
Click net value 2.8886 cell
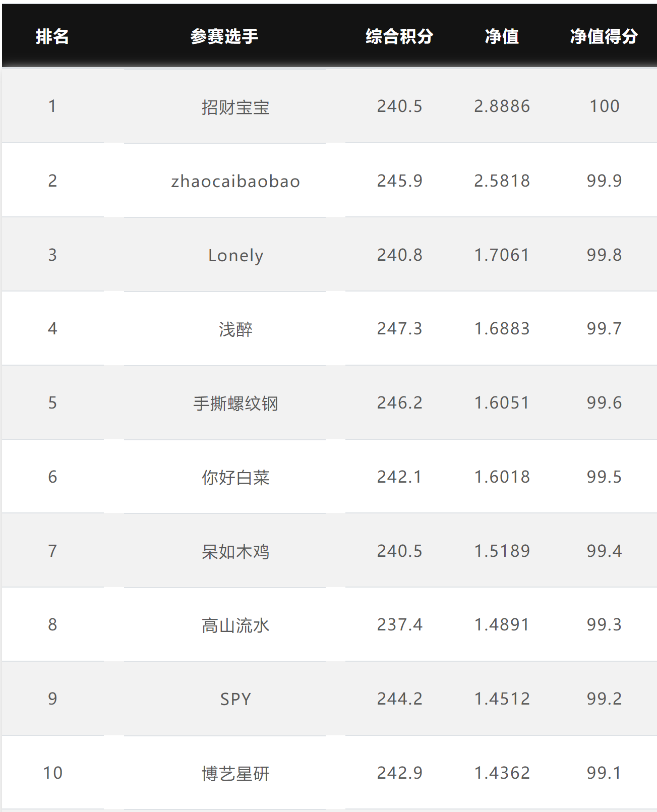point(502,106)
